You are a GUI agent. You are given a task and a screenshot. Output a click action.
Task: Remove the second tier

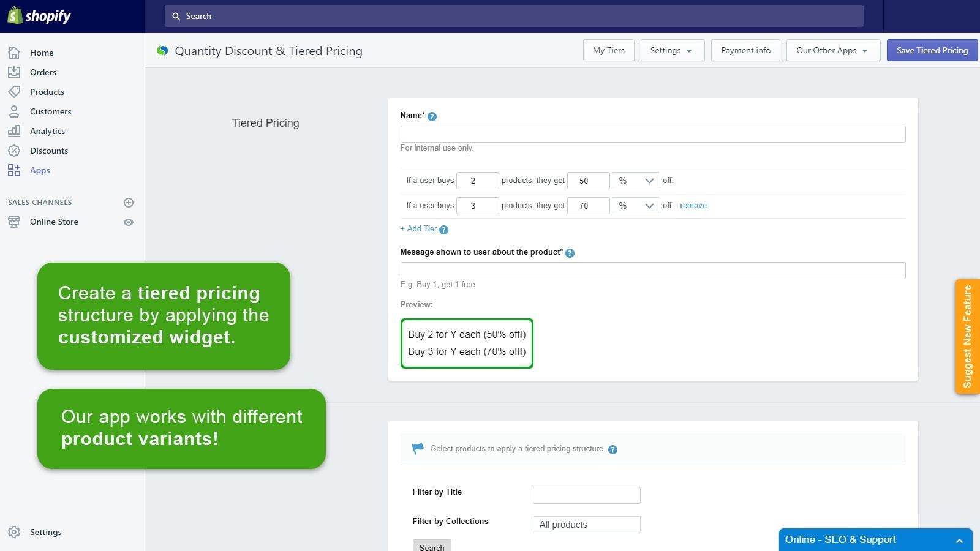[693, 206]
